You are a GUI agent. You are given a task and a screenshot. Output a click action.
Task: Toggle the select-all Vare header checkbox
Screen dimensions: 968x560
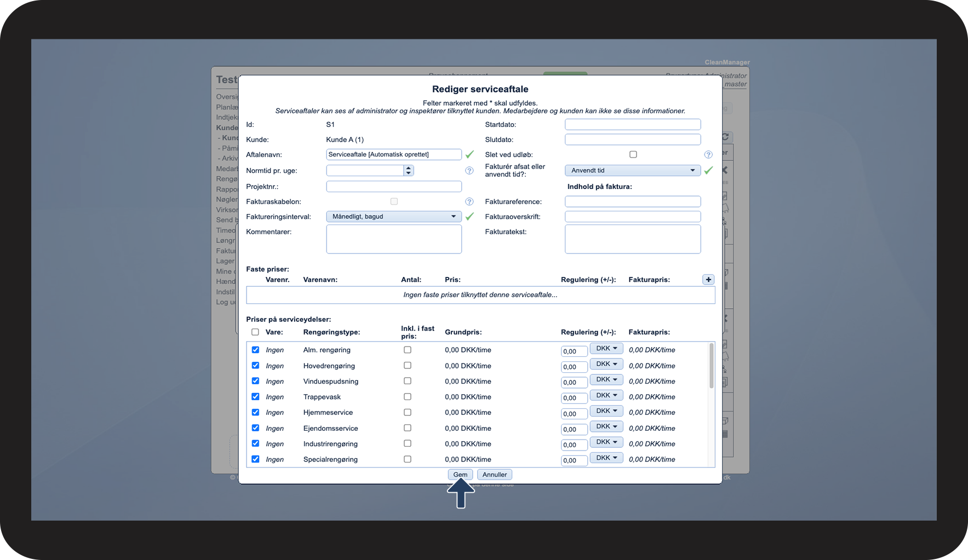[x=255, y=332]
